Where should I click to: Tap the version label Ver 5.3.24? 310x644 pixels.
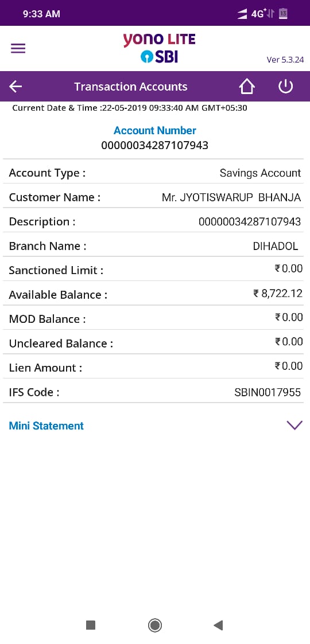point(285,60)
